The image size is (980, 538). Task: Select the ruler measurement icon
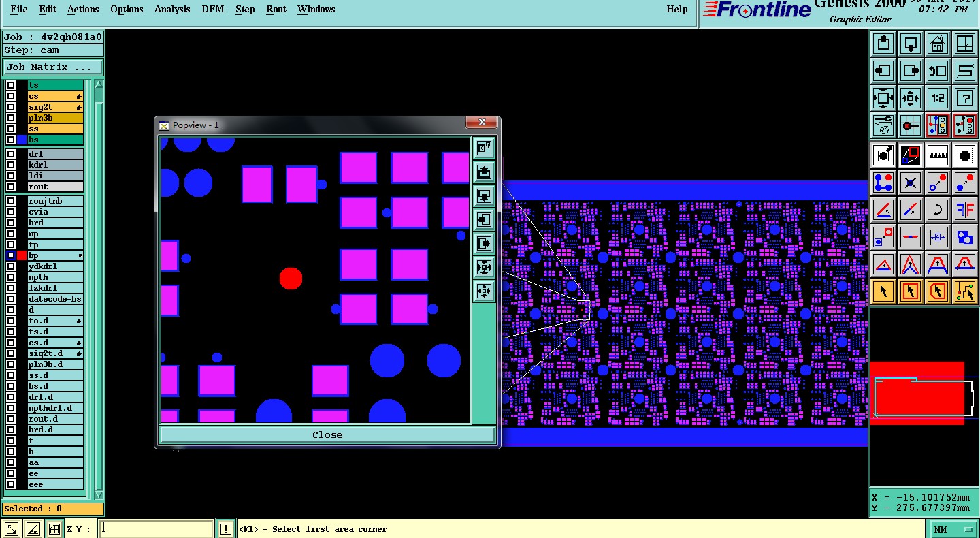tap(938, 155)
